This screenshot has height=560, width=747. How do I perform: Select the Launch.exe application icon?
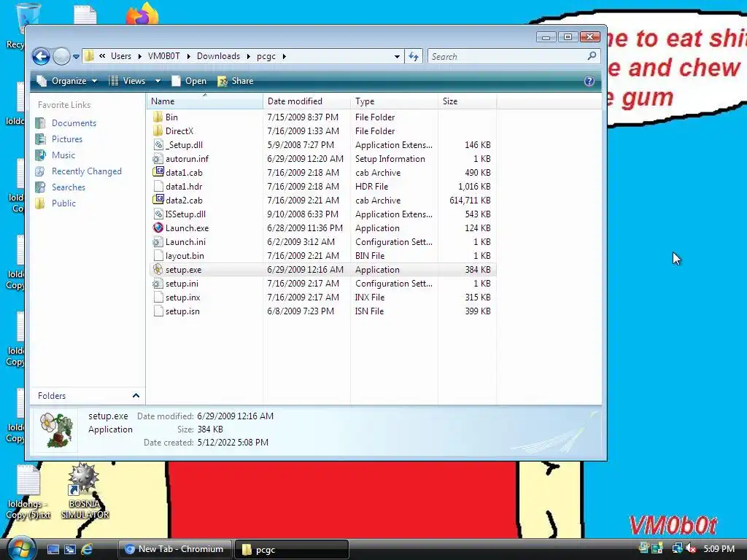(158, 228)
